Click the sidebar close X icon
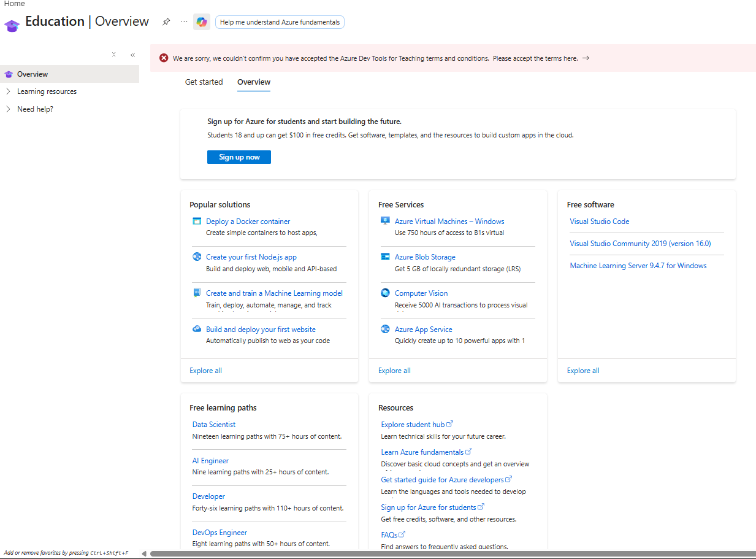This screenshot has width=756, height=559. [x=114, y=55]
